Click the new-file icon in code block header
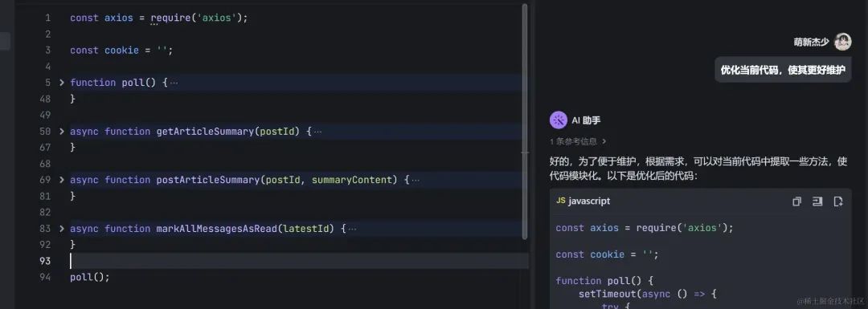Screen dimensions: 868x309 838,201
